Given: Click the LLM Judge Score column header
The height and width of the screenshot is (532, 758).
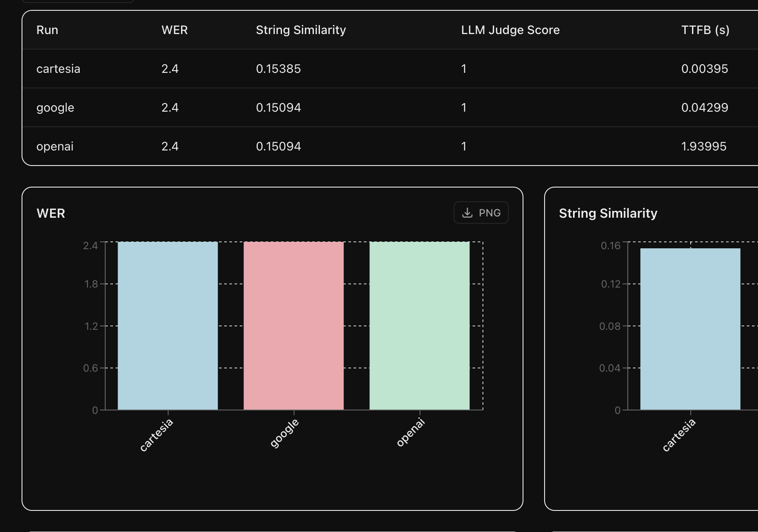Looking at the screenshot, I should [x=510, y=30].
